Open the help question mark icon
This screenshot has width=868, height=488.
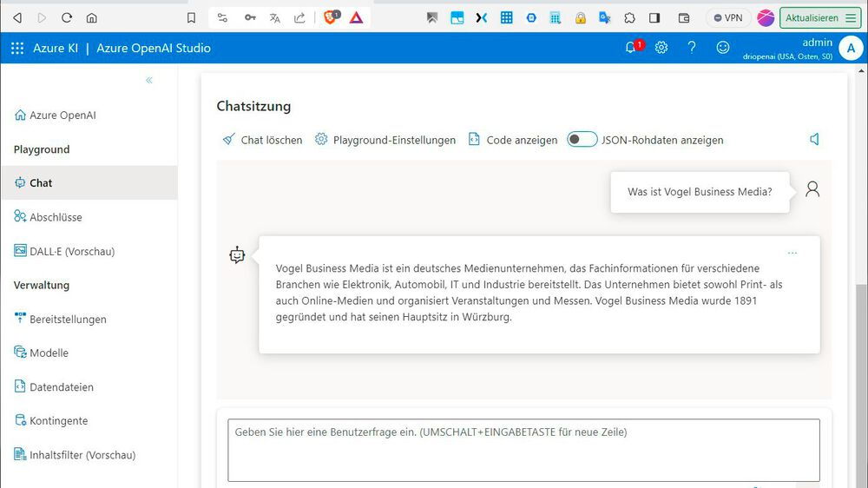coord(692,48)
